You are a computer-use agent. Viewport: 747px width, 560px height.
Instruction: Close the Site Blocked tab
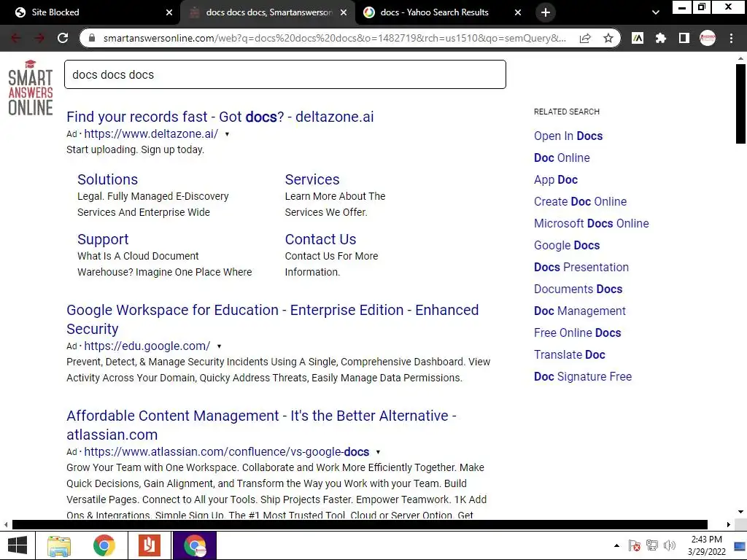[169, 12]
